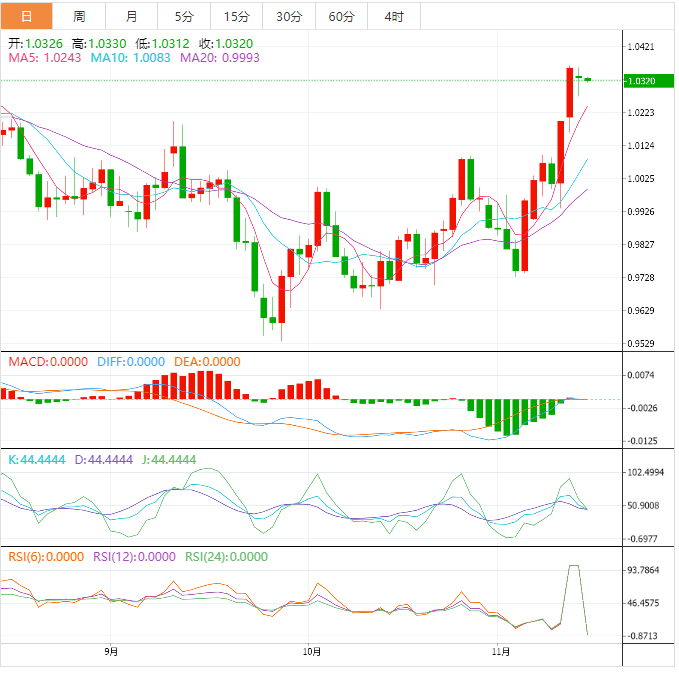Image resolution: width=679 pixels, height=676 pixels.
Task: Switch to the 周 weekly tab
Action: [x=79, y=16]
